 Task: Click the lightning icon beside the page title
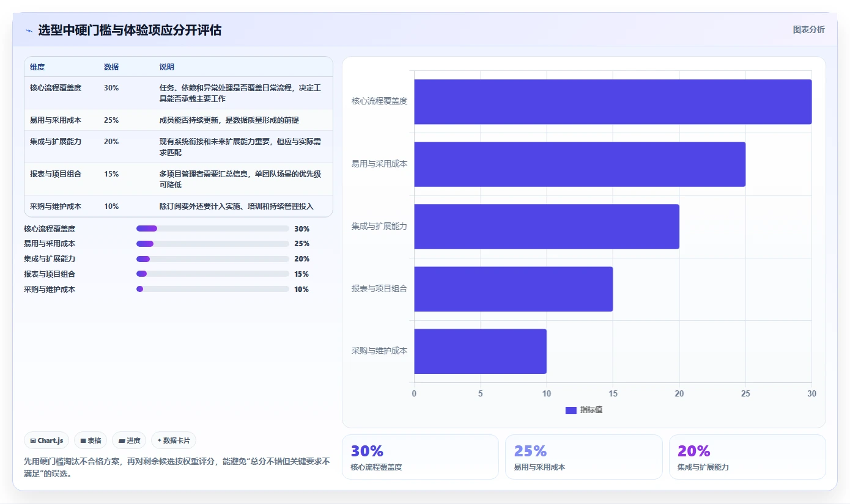tap(29, 31)
